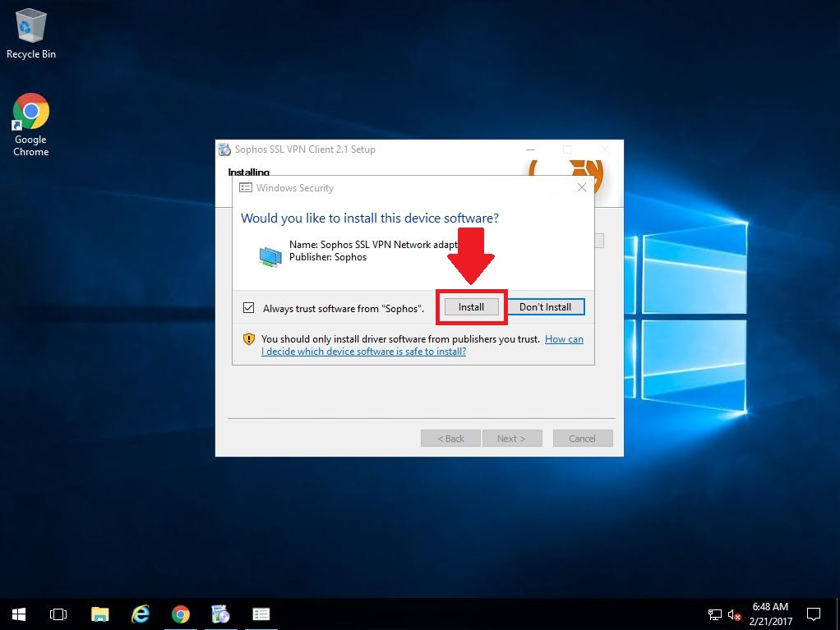Click the yellow warning shield icon

tap(248, 338)
